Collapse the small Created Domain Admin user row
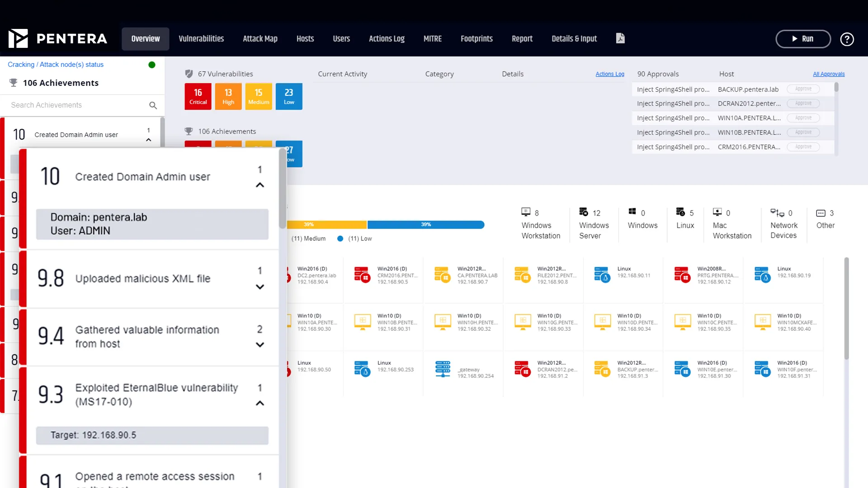868x488 pixels. pos(148,140)
